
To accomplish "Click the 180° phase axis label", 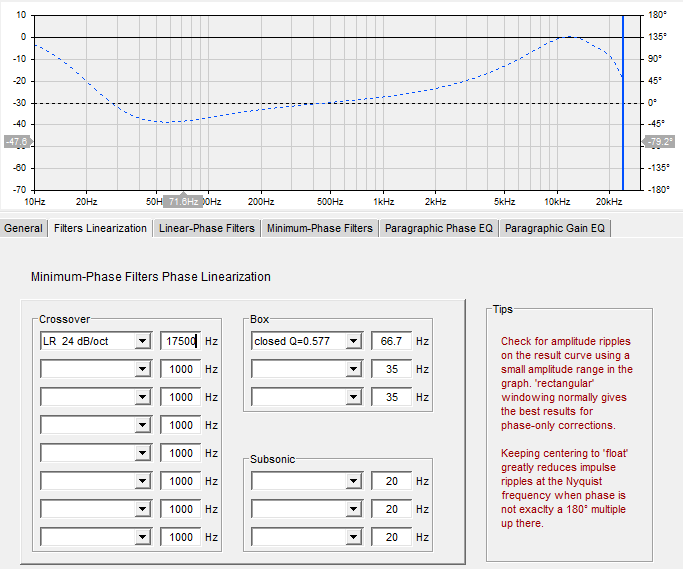I will [x=657, y=15].
